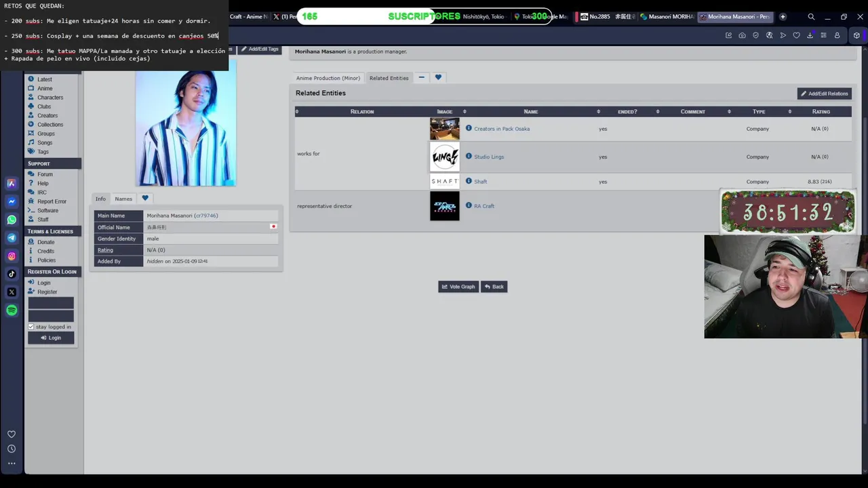The width and height of the screenshot is (868, 488).
Task: Open the Vote Graph button
Action: [458, 287]
